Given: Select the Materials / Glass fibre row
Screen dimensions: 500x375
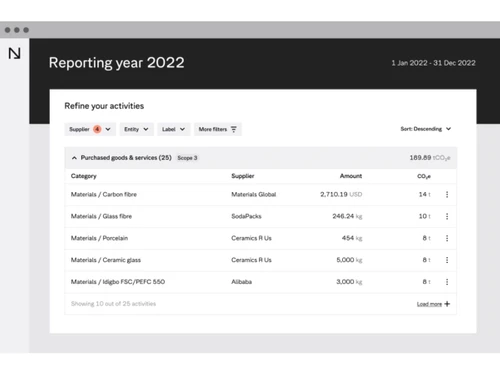Looking at the screenshot, I should pos(260,216).
